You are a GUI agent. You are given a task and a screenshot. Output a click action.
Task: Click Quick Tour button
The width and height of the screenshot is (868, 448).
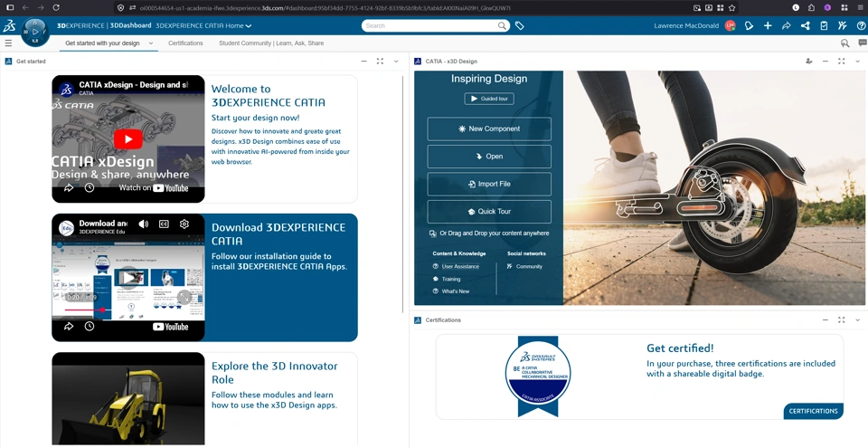[489, 211]
